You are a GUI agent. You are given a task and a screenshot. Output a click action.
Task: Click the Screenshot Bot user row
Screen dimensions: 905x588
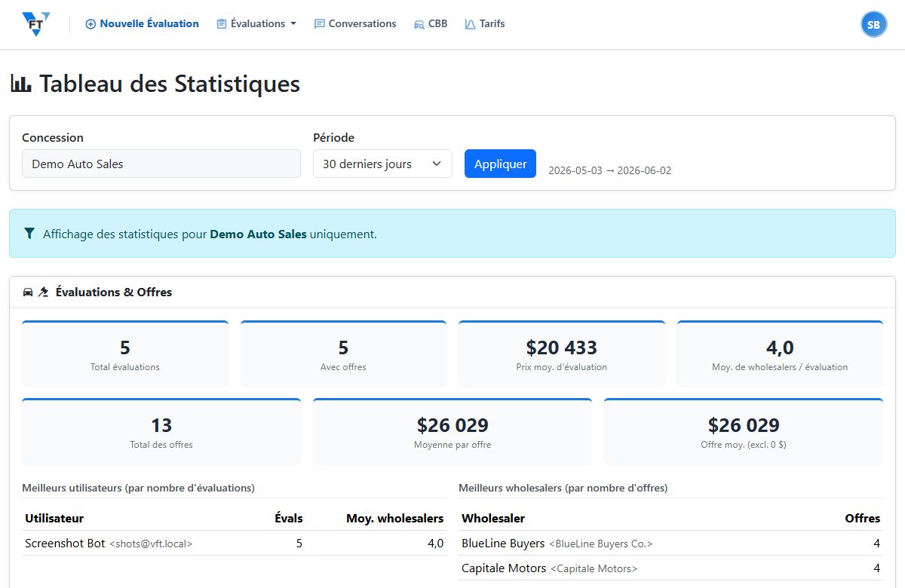click(235, 543)
